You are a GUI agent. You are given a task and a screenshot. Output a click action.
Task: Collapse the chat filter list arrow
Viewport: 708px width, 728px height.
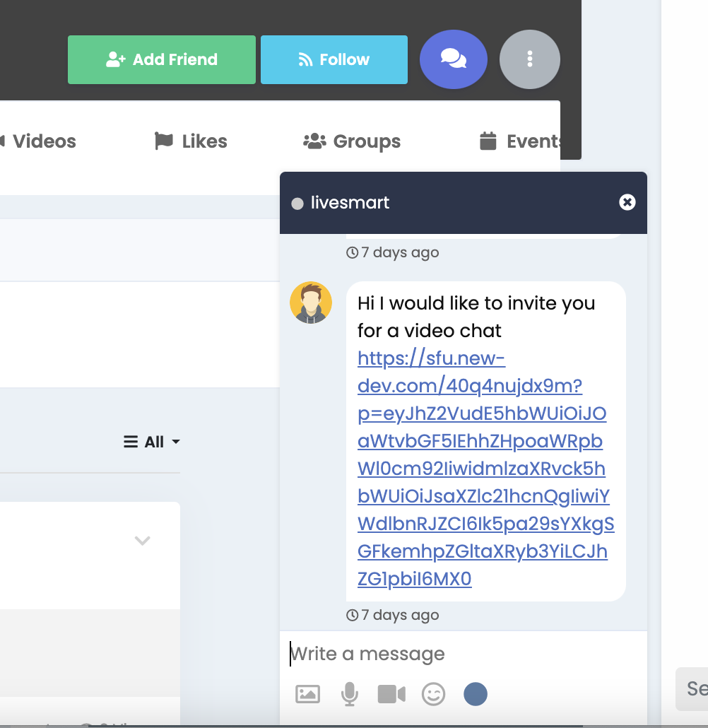176,442
